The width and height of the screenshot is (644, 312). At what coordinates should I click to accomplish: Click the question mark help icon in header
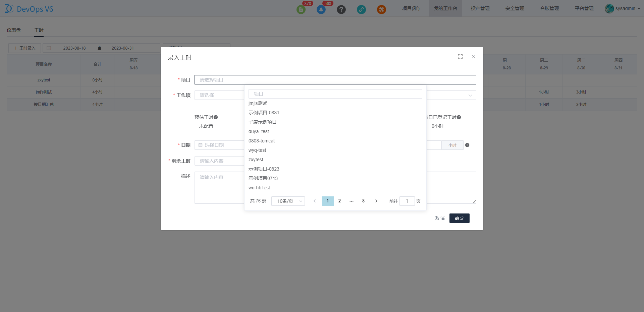click(341, 9)
